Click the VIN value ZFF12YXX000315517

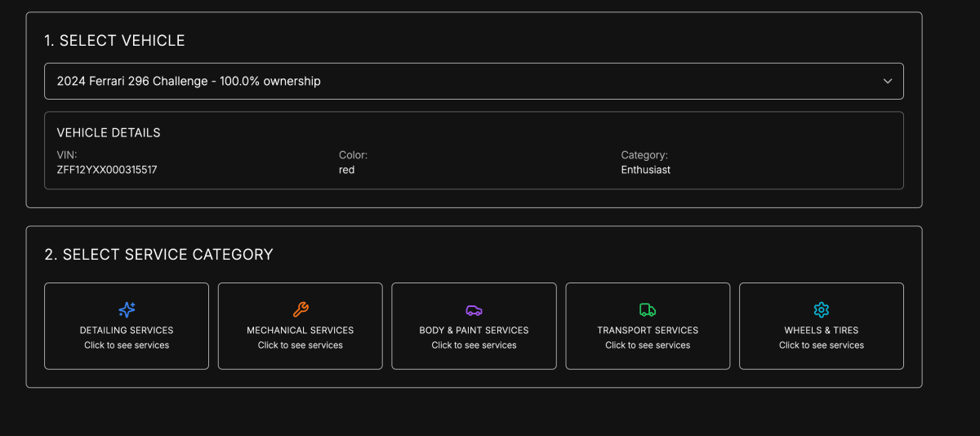[x=107, y=170]
